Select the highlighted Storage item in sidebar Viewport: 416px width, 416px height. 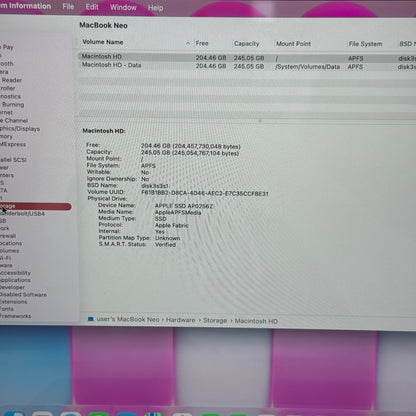point(35,207)
